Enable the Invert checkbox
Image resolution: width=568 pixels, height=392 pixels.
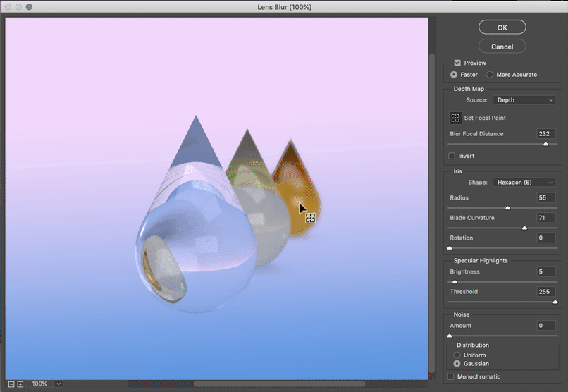[x=452, y=156]
